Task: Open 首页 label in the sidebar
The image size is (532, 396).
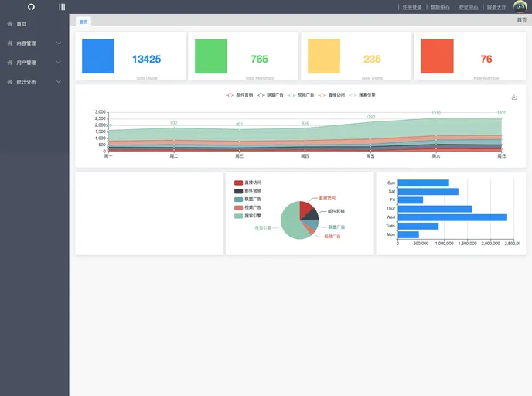Action: (22, 24)
